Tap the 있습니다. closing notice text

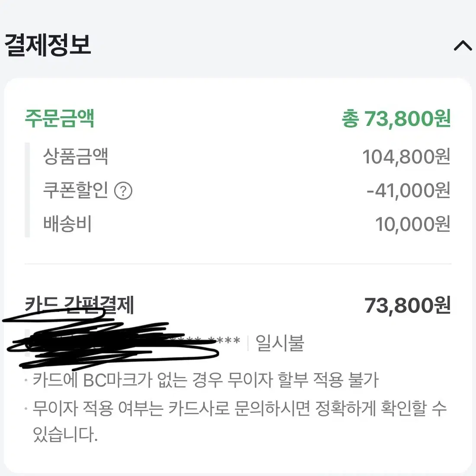65,434
